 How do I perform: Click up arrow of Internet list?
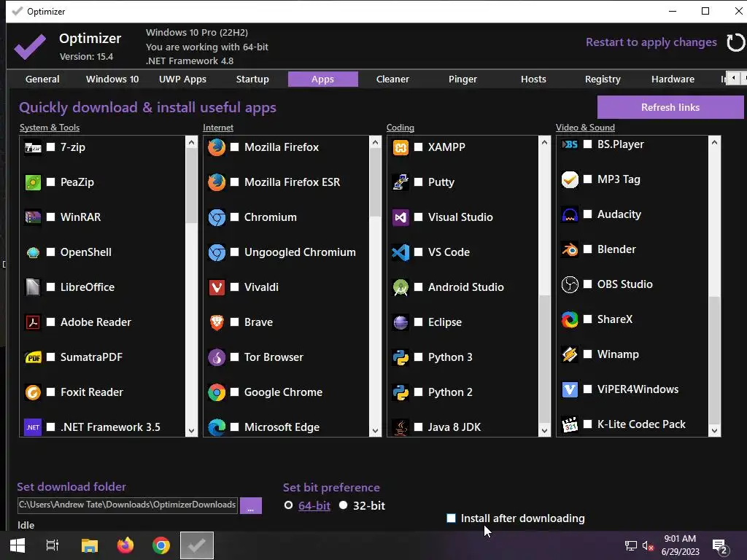[x=376, y=142]
